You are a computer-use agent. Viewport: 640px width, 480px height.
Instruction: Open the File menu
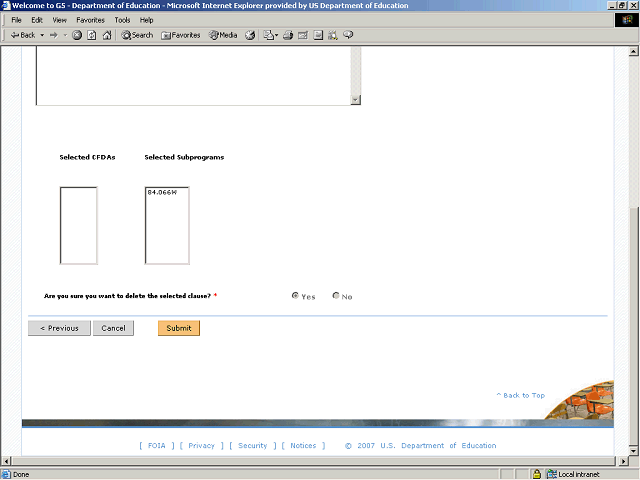(x=16, y=20)
